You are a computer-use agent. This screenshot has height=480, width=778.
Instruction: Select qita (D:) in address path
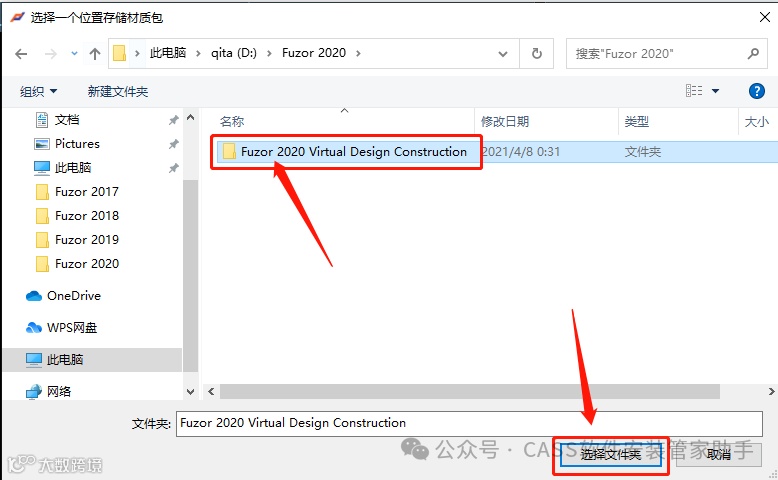point(234,53)
